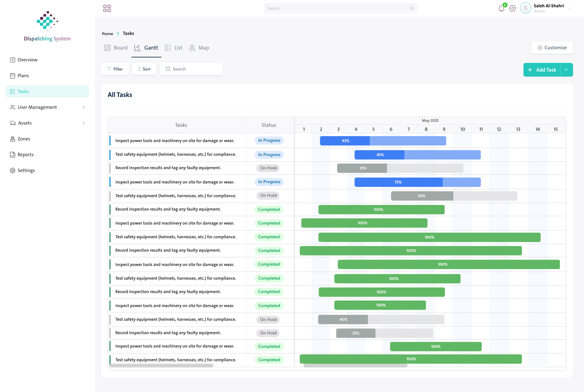Click the horizontal scrollbar under the timeline
584x392 pixels.
tap(355, 366)
